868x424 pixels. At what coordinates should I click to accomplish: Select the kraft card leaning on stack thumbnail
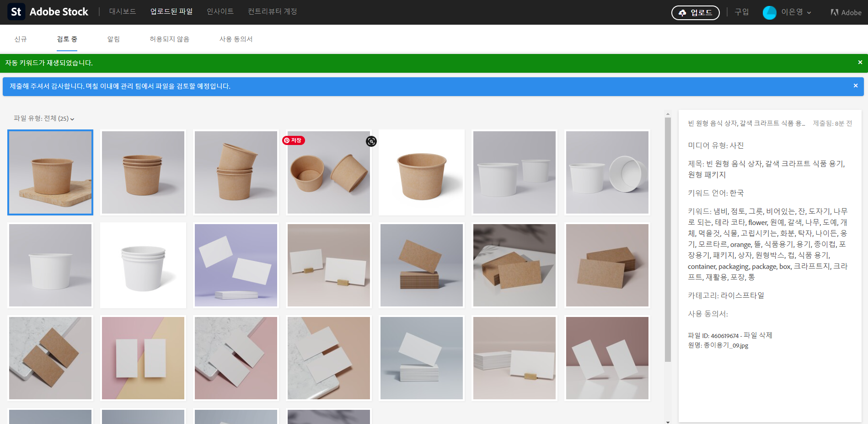(x=607, y=265)
